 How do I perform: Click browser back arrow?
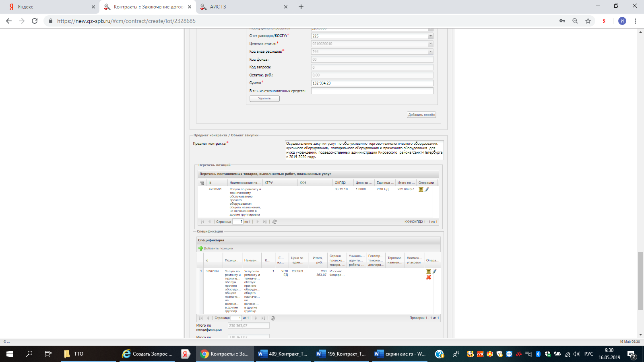[9, 21]
